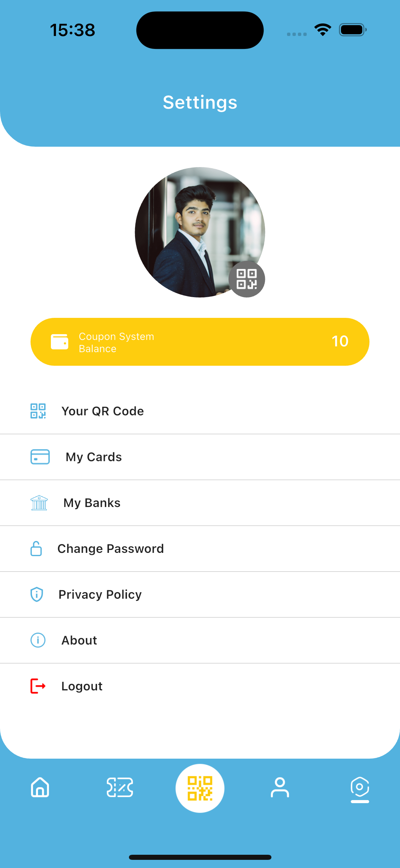Tap the QR badge on profile photo
400x868 pixels.
click(x=247, y=279)
